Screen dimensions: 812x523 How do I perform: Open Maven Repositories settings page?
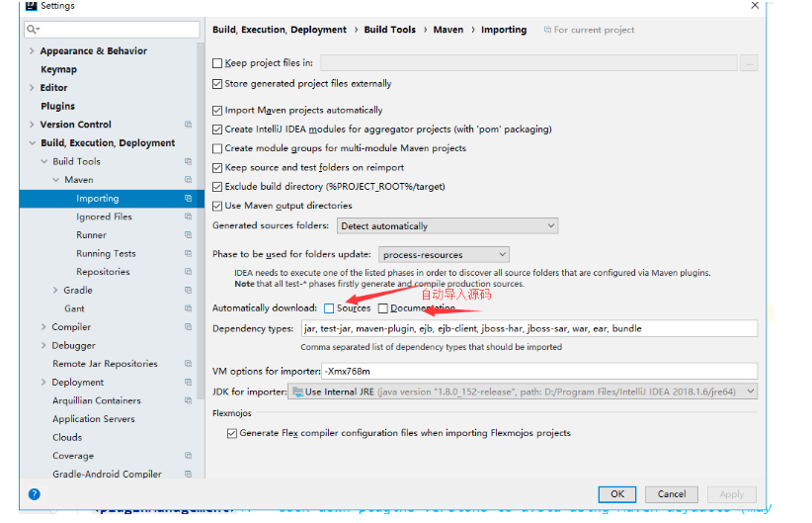[x=103, y=272]
